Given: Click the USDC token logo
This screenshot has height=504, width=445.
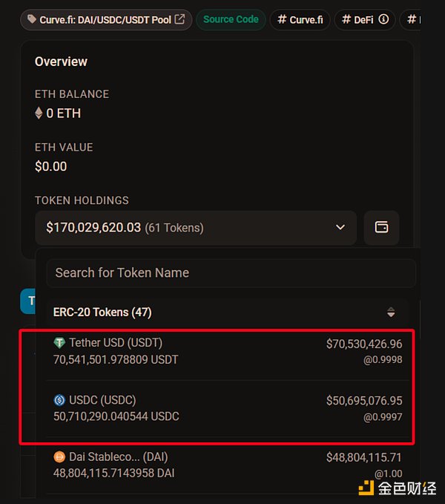Looking at the screenshot, I should [x=59, y=400].
